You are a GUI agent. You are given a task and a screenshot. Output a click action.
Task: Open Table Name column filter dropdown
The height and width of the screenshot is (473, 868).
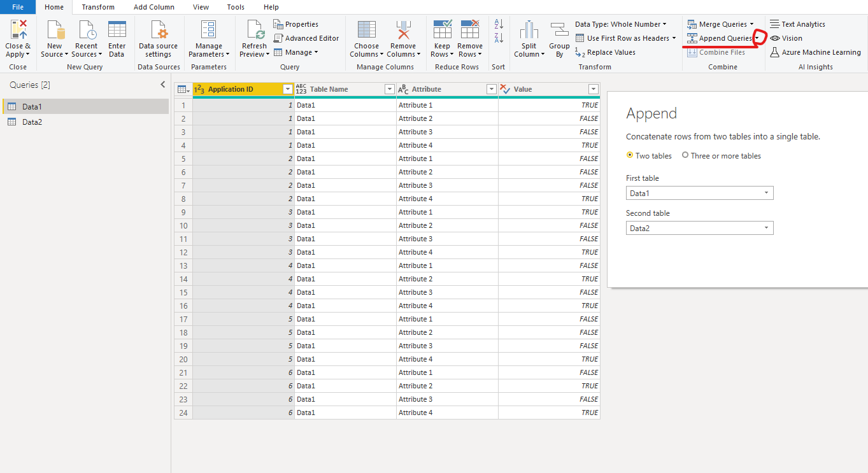click(x=389, y=90)
